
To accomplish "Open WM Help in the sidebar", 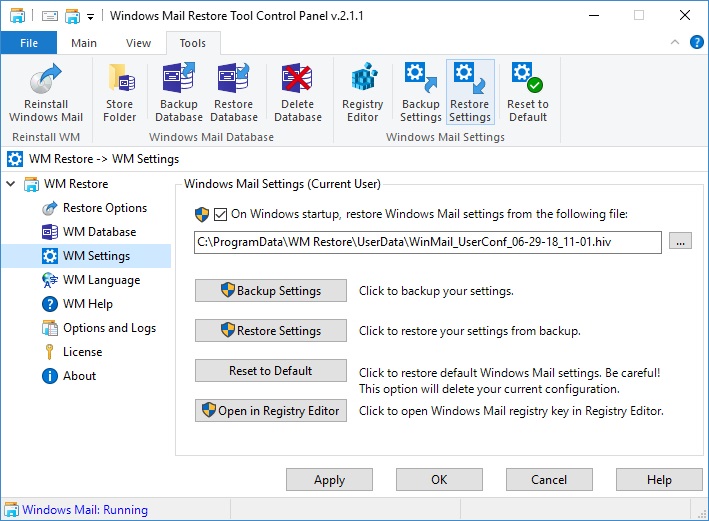I will click(x=88, y=304).
